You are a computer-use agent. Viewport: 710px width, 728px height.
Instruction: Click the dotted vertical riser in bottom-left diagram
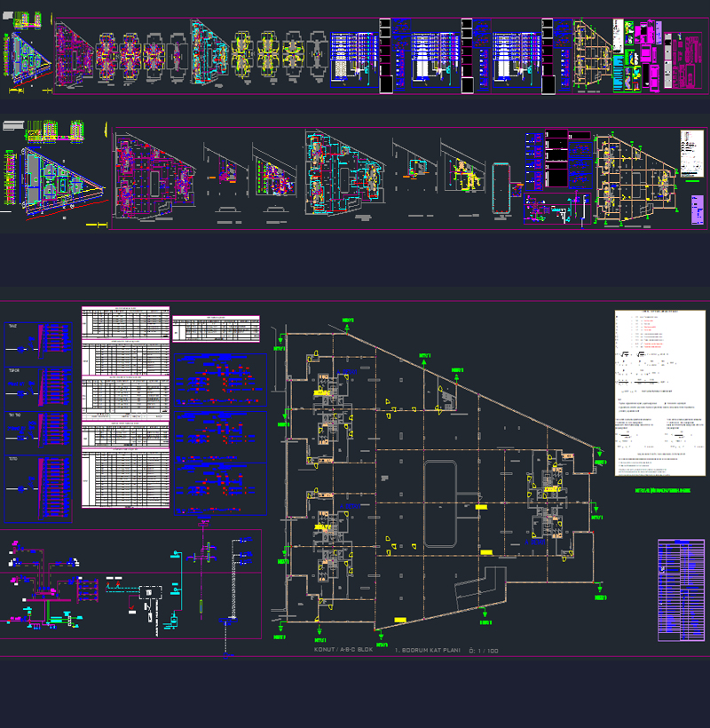[x=235, y=586]
